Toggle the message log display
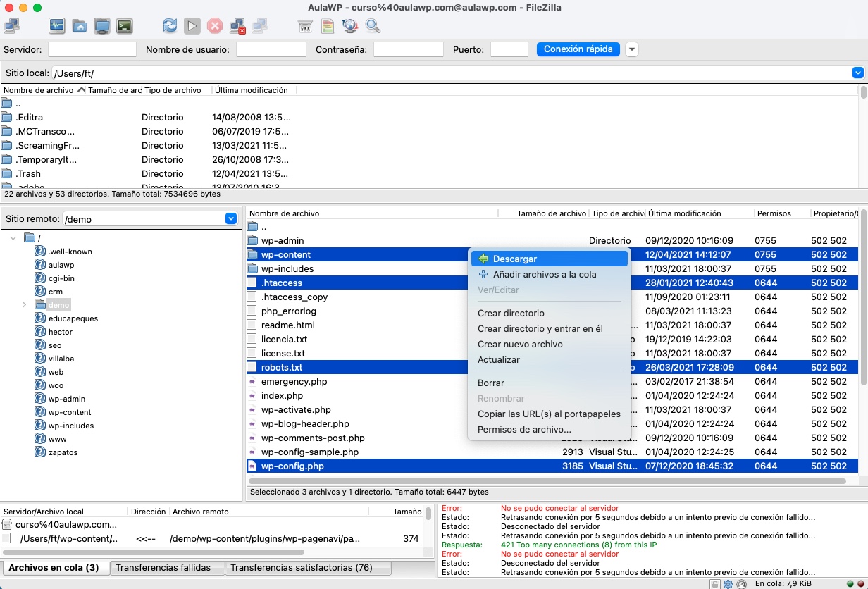This screenshot has width=868, height=589. pos(58,25)
